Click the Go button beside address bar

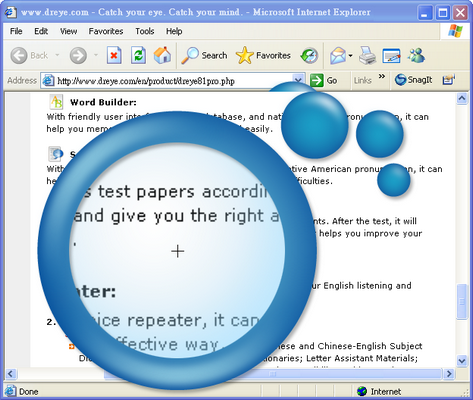(324, 81)
